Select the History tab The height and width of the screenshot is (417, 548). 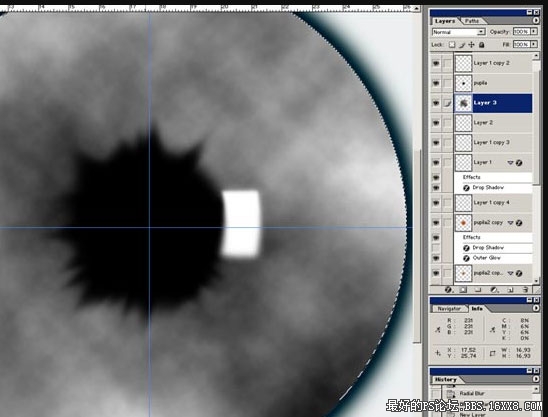click(x=446, y=379)
